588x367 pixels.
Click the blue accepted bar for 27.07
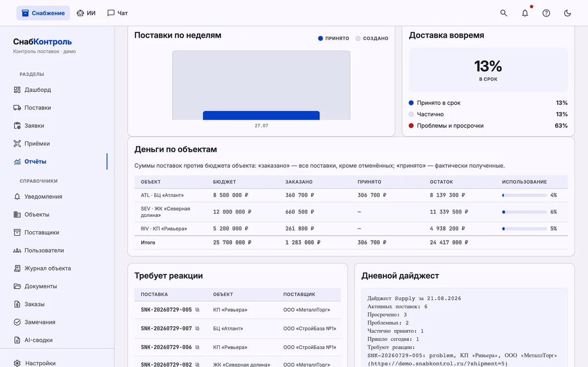(x=261, y=115)
